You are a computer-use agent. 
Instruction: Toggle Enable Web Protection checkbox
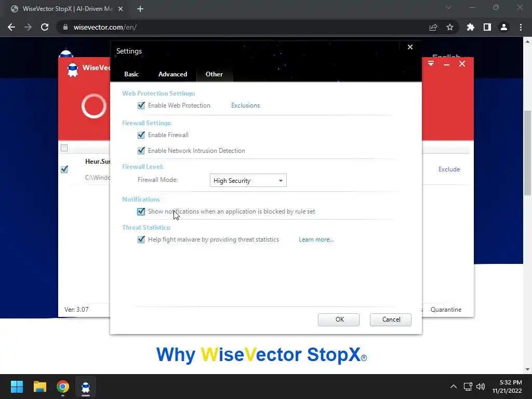[141, 105]
